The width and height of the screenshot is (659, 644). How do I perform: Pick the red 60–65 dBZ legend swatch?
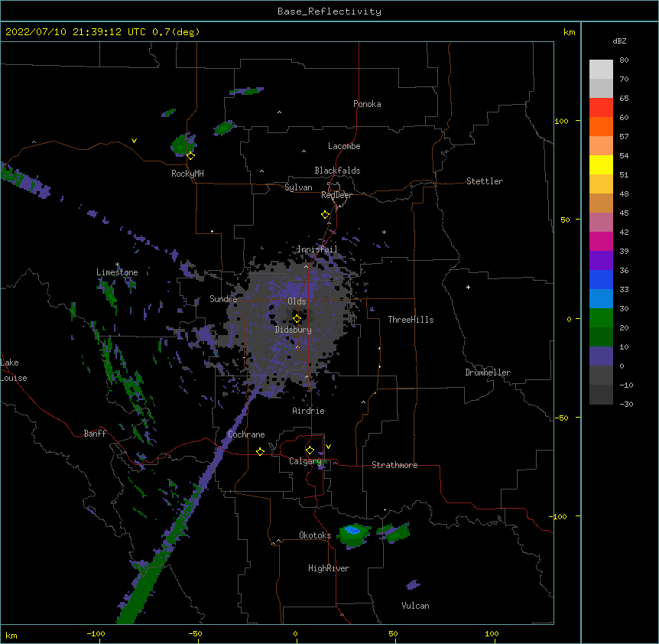point(601,107)
